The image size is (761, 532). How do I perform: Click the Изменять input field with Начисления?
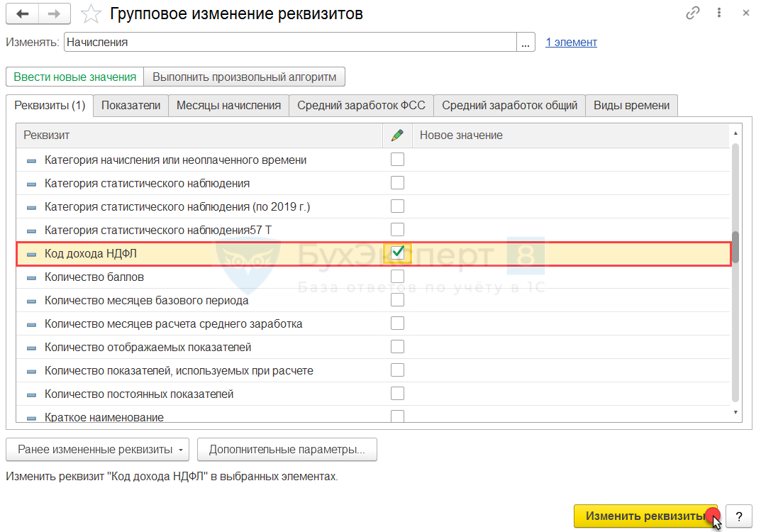click(289, 43)
